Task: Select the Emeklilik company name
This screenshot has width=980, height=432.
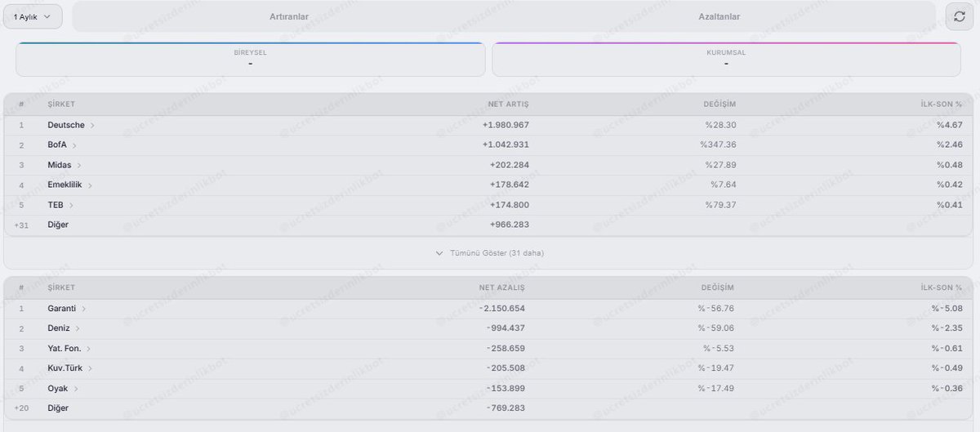Action: (65, 185)
